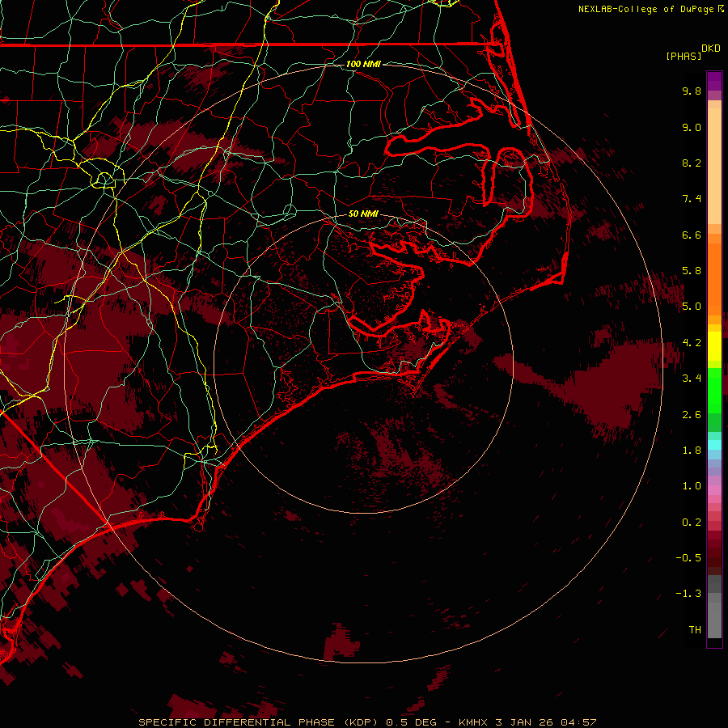Click the bright green segment of color scale

[x=714, y=390]
